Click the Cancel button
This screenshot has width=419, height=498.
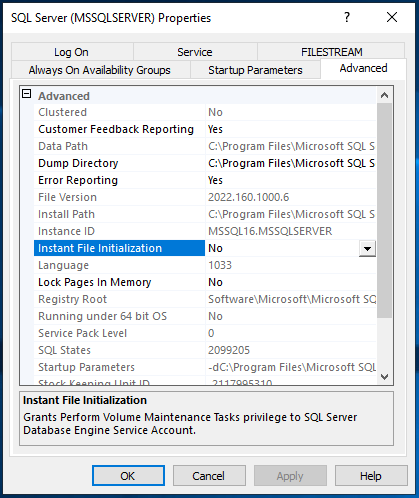pos(209,476)
